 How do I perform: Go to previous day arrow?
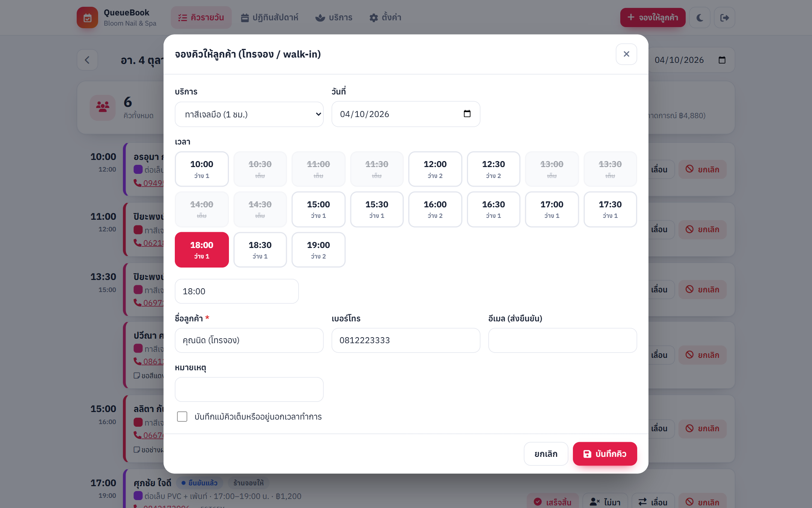(x=87, y=60)
